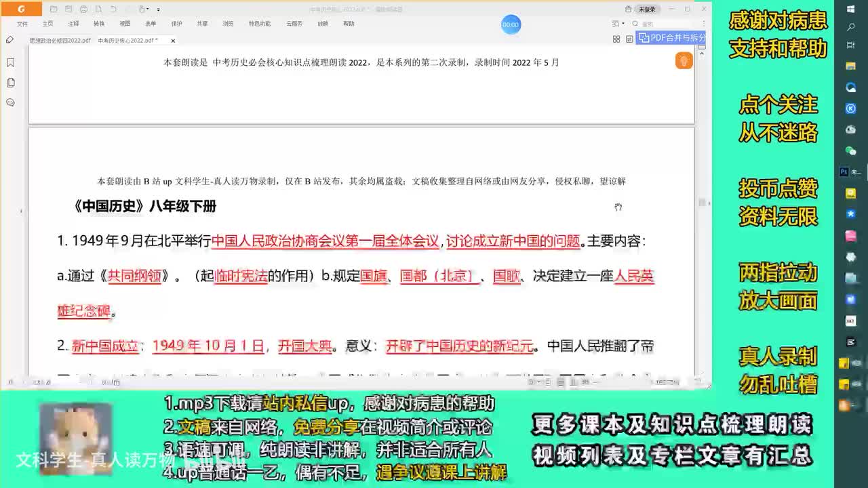Open the Windows Start button
This screenshot has height=488, width=868.
tap(851, 9)
